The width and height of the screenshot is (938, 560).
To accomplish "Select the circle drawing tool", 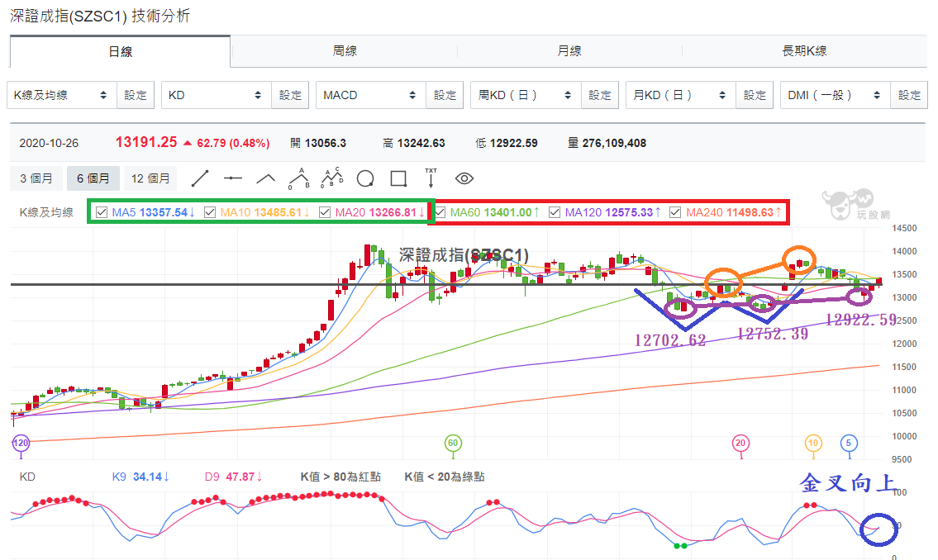I will (365, 178).
